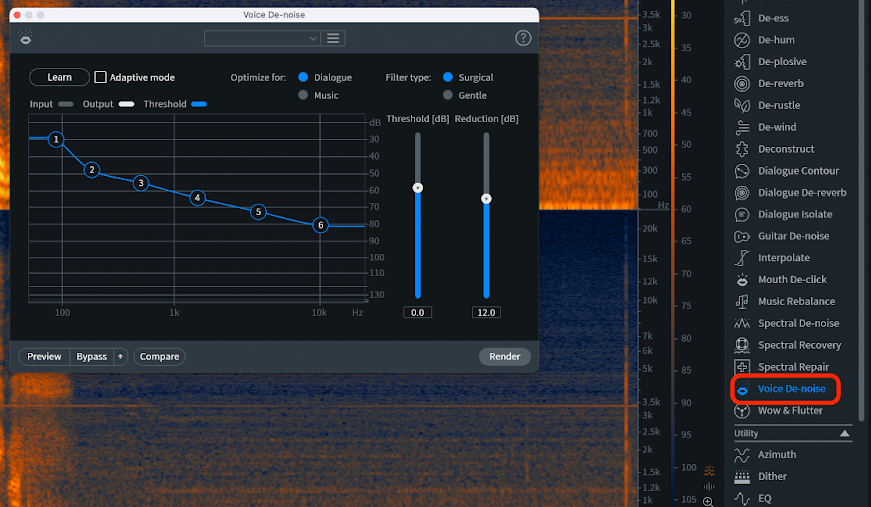The image size is (871, 507).
Task: Click the Threshold value input field
Action: point(417,313)
